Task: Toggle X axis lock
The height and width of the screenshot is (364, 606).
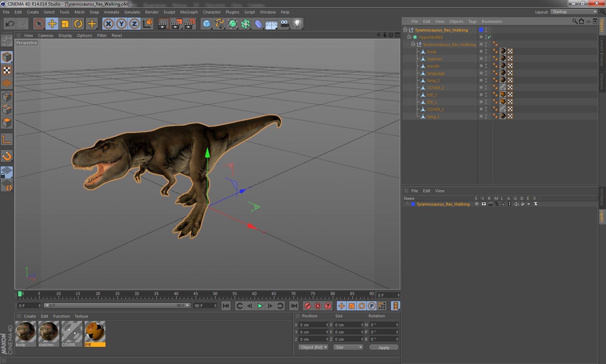Action: pos(108,24)
